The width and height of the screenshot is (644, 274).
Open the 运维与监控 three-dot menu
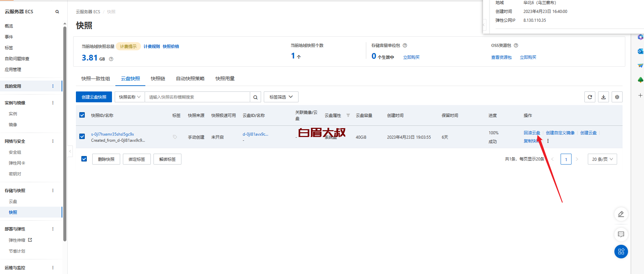53,268
